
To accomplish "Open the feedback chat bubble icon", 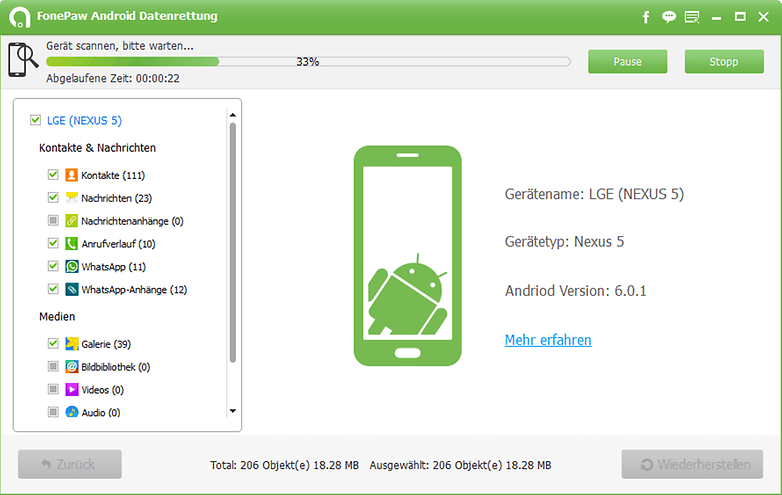I will (669, 17).
